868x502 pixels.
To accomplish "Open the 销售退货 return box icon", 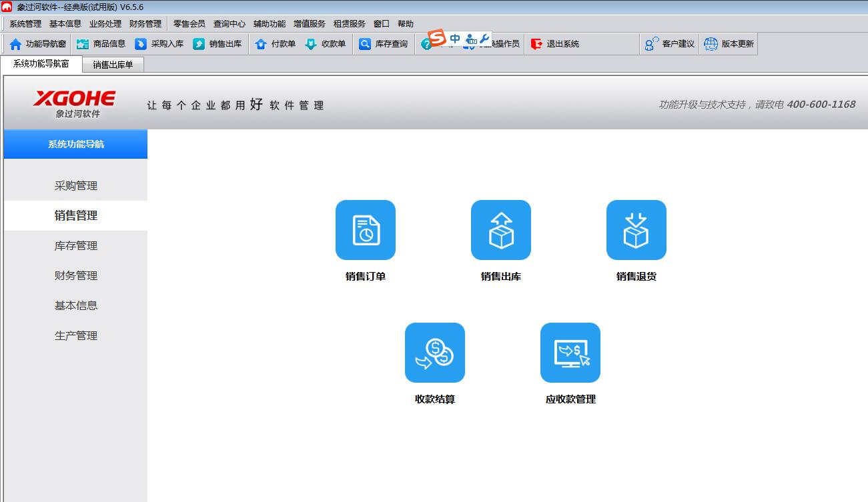I will 636,230.
